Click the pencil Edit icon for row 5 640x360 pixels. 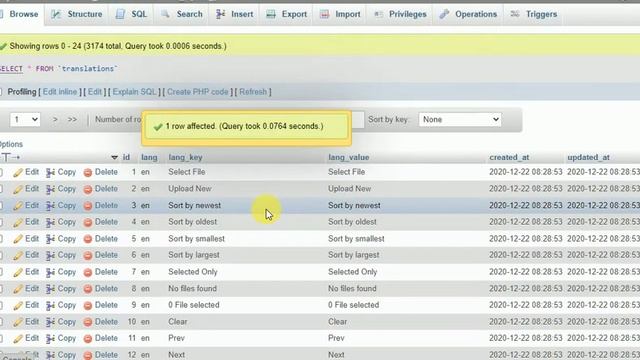pyautogui.click(x=18, y=239)
